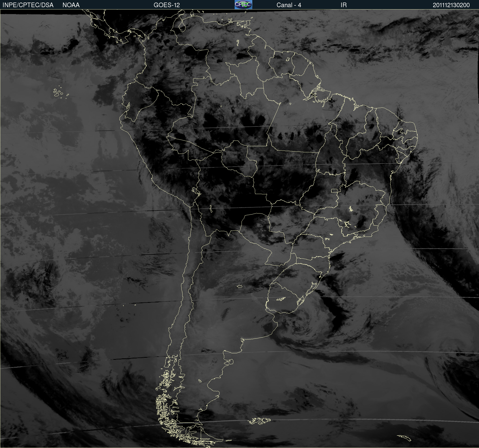Viewport: 479px width, 448px height.
Task: Select the GOES-12 satellite label
Action: tap(167, 5)
